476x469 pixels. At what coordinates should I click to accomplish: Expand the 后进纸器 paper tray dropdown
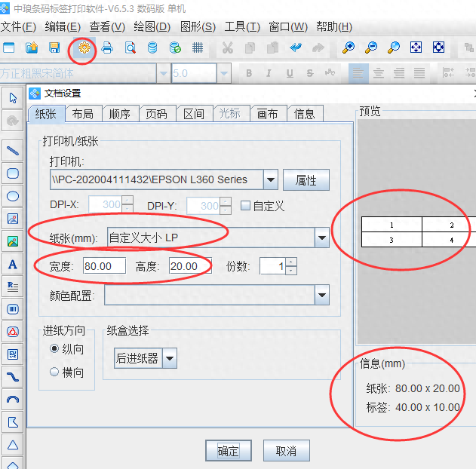169,359
